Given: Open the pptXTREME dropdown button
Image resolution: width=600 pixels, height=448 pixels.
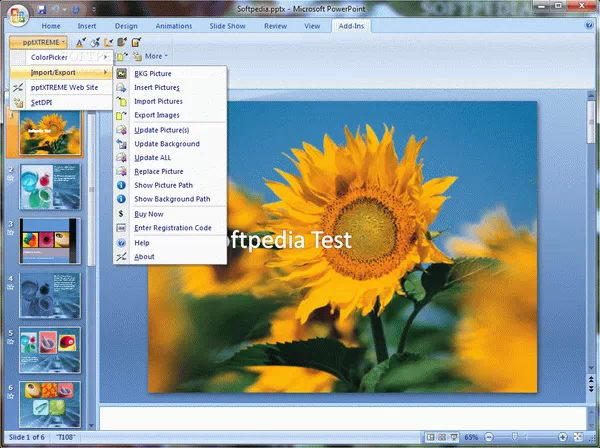Looking at the screenshot, I should pos(38,42).
